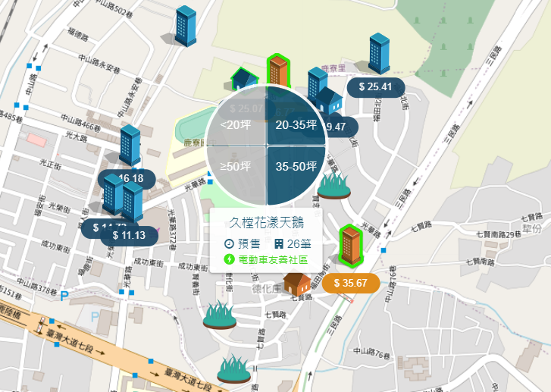Click the orange $ 35.67 price label
The width and height of the screenshot is (551, 392).
point(351,283)
